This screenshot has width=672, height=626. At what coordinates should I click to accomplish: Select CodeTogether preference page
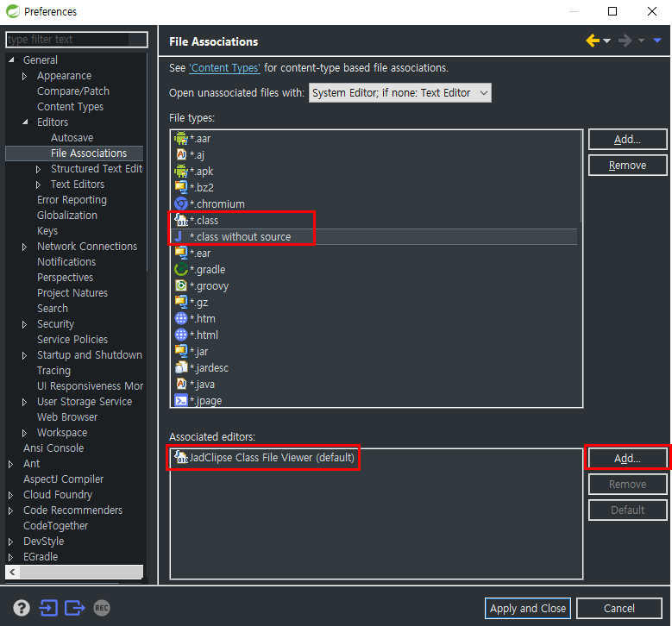(56, 526)
